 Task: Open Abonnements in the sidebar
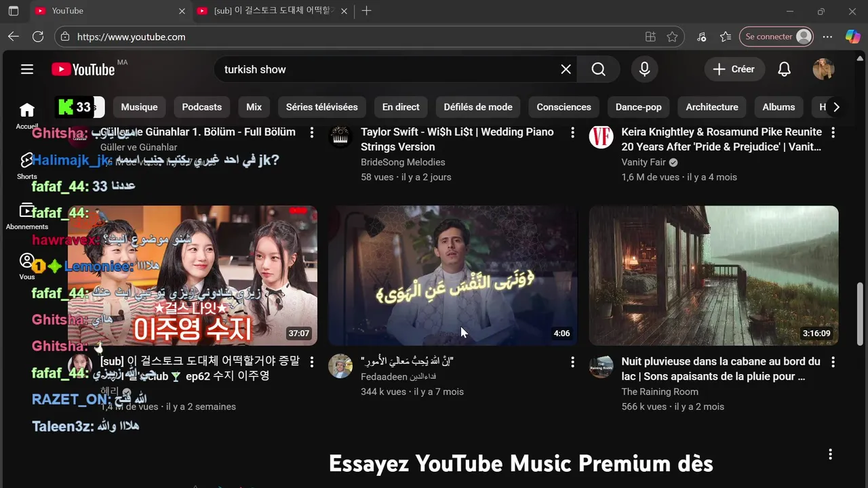point(27,216)
